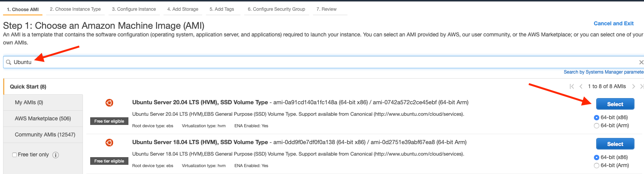This screenshot has height=174, width=644.
Task: Go to first page of AMIs
Action: coord(572,86)
